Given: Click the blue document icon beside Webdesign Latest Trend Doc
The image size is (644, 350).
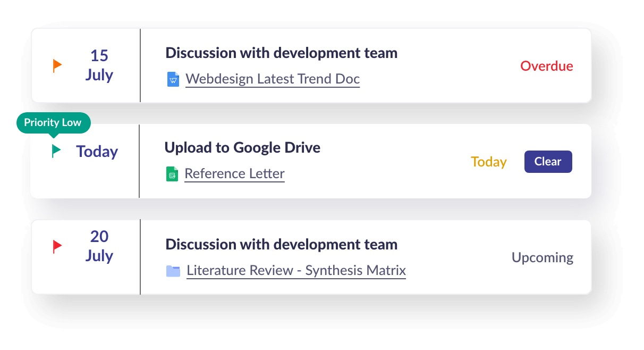Looking at the screenshot, I should tap(173, 80).
